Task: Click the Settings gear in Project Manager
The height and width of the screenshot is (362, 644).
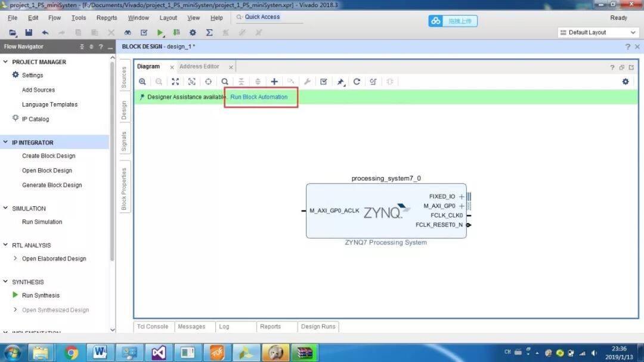Action: point(16,75)
